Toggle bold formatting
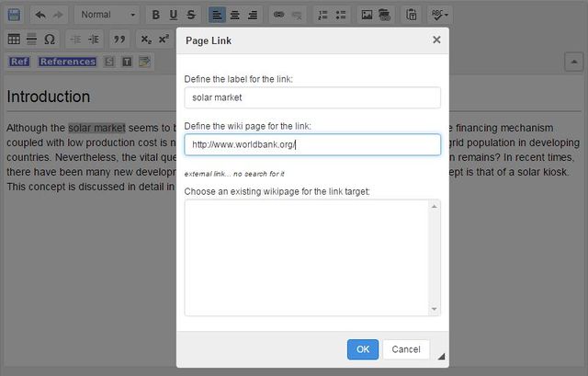Screen dimensions: 588x376 coord(155,15)
